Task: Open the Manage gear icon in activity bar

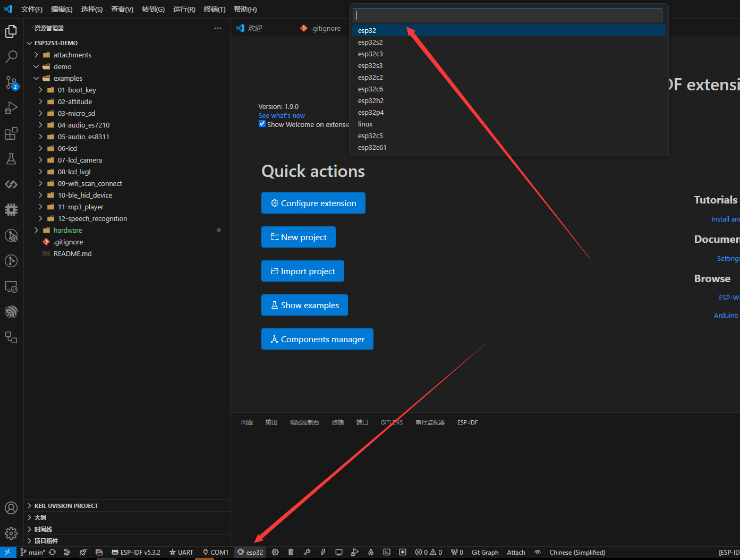Action: [x=11, y=533]
